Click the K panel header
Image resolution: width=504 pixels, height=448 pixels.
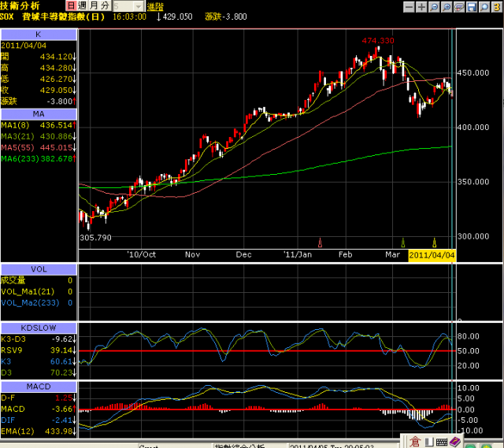click(x=39, y=35)
